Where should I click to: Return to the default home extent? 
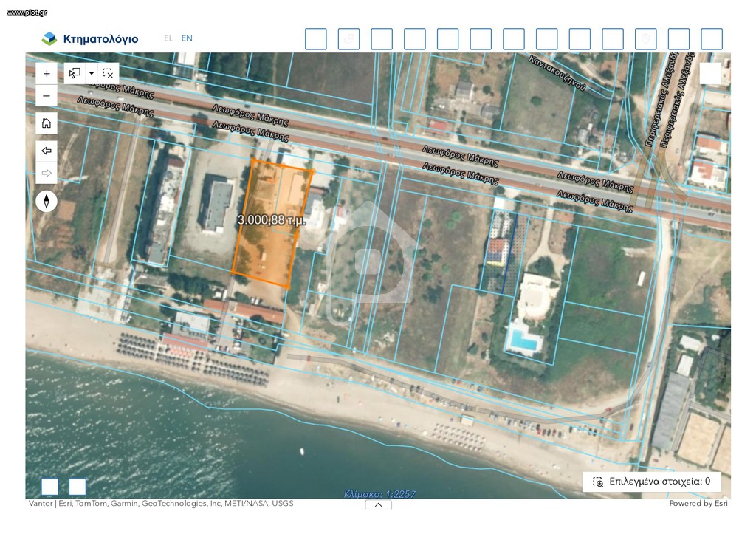(x=47, y=123)
